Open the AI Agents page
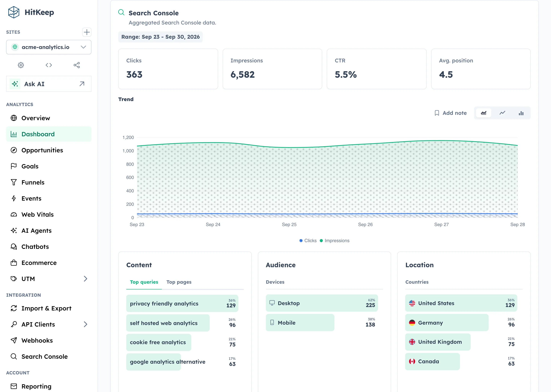The width and height of the screenshot is (551, 392). [x=49, y=231]
